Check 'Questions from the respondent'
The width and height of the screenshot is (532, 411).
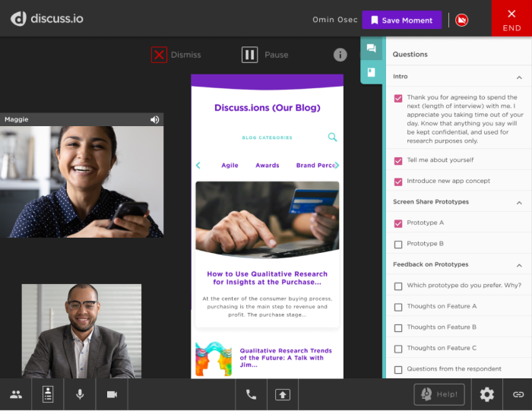pyautogui.click(x=398, y=370)
